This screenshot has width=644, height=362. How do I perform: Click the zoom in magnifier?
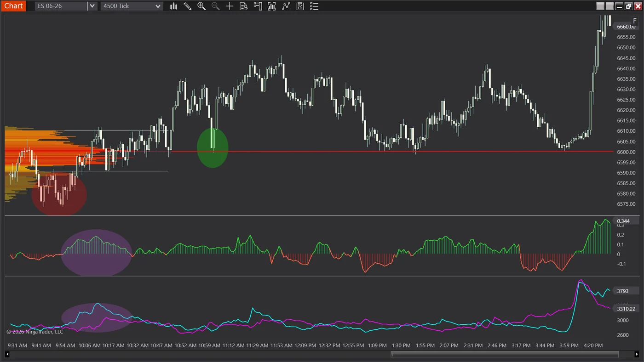(x=201, y=6)
